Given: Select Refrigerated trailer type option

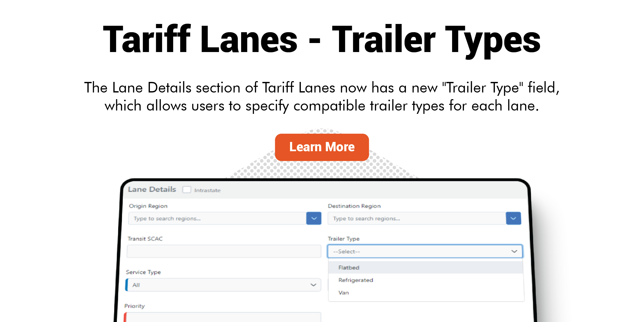Looking at the screenshot, I should click(x=426, y=280).
